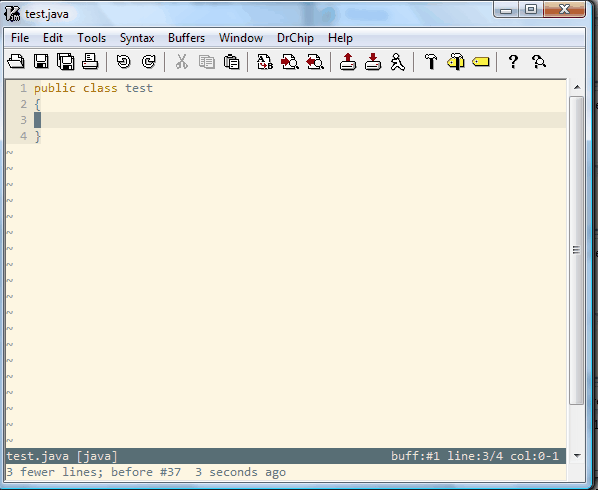Save the current file with floppy icon

pos(41,61)
